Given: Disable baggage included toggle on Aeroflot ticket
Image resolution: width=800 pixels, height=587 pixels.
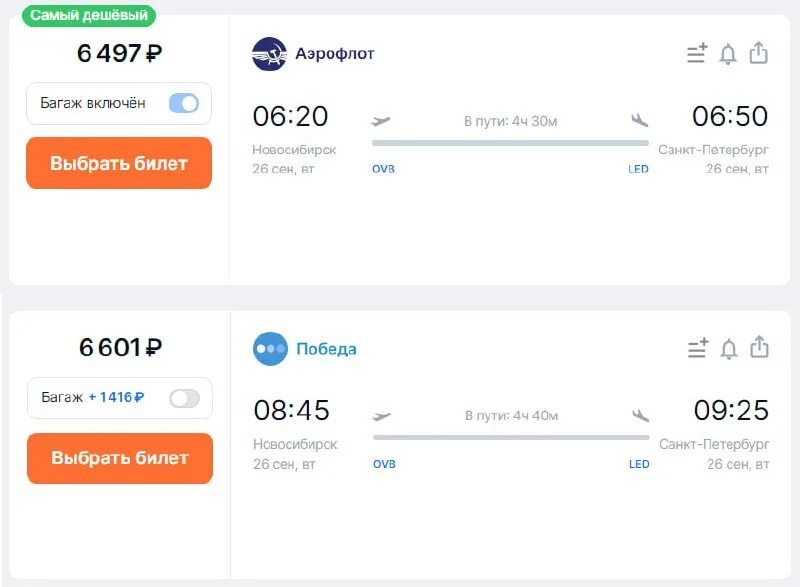Looking at the screenshot, I should click(184, 103).
